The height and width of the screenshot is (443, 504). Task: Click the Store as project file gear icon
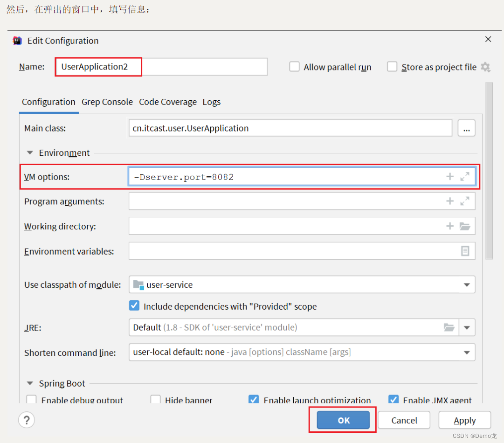click(485, 67)
